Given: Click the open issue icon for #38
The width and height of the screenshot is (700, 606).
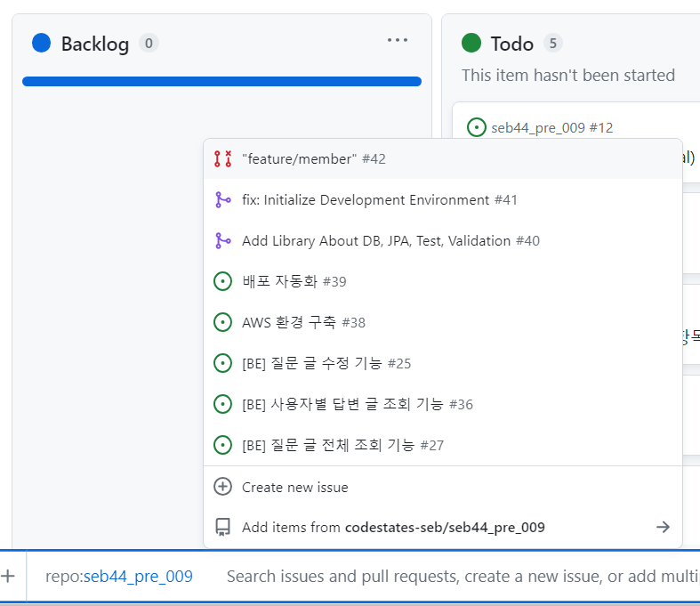Looking at the screenshot, I should tap(222, 322).
